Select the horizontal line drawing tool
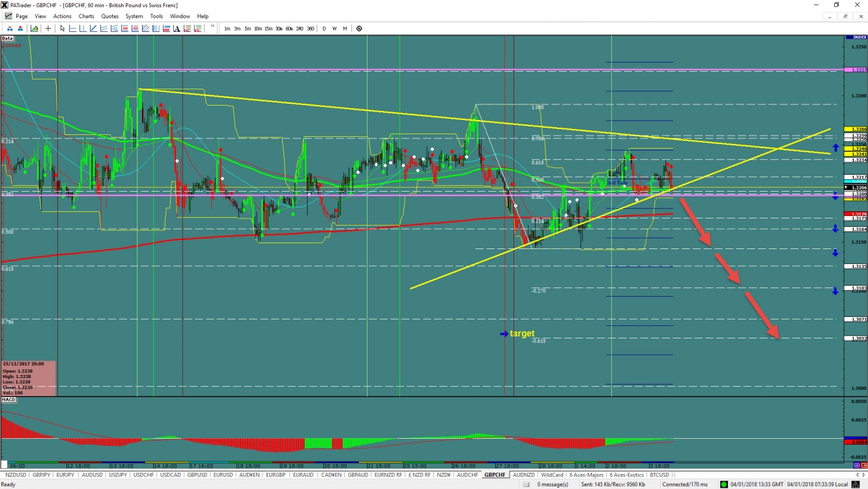This screenshot has width=868, height=489. click(x=72, y=28)
